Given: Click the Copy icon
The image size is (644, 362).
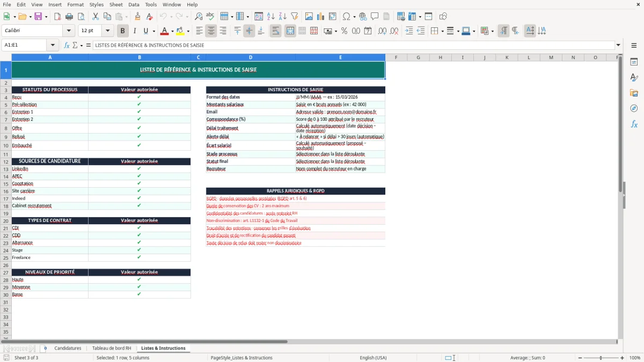Looking at the screenshot, I should [x=107, y=17].
